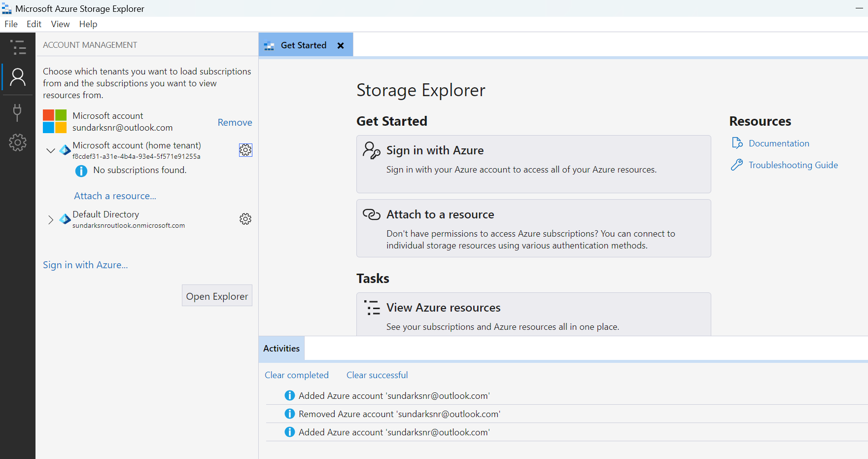
Task: Open the Settings gear icon in sidebar
Action: pos(18,142)
